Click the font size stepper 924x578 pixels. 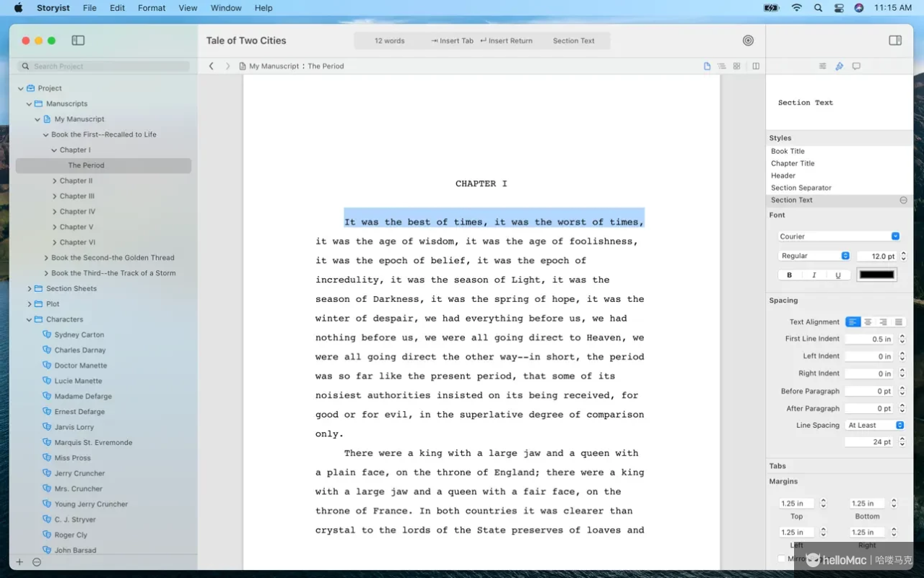pos(904,256)
